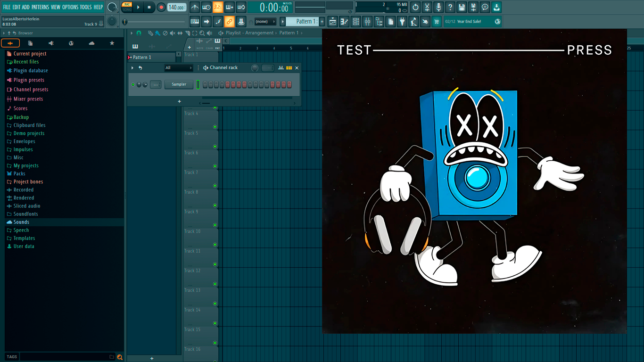The width and height of the screenshot is (644, 362).
Task: Toggle the Sampler channel select indicator
Action: point(198,85)
